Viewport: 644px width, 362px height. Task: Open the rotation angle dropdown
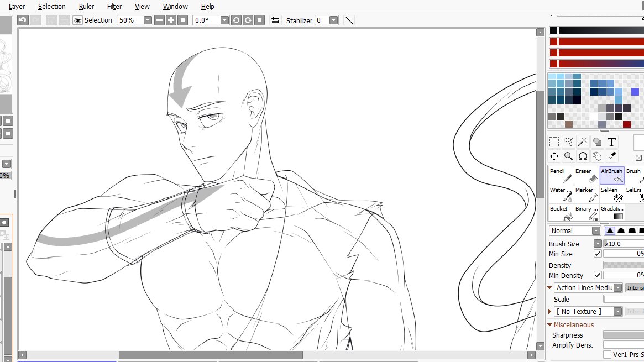pyautogui.click(x=224, y=20)
